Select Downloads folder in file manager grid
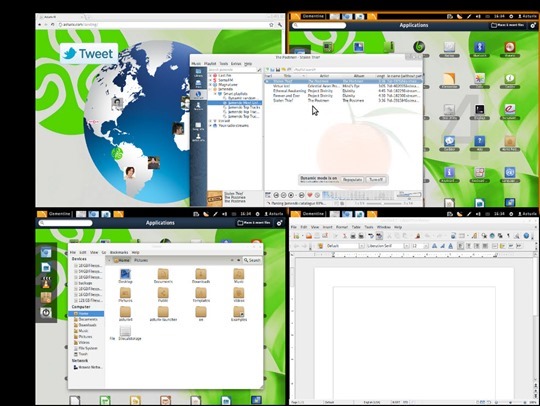Image resolution: width=540 pixels, height=406 pixels. 201,276
